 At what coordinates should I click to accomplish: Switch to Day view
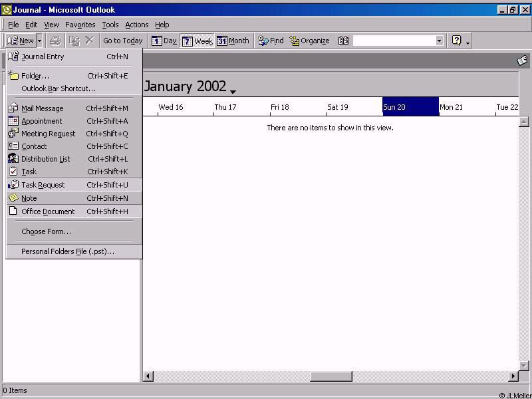(x=164, y=41)
